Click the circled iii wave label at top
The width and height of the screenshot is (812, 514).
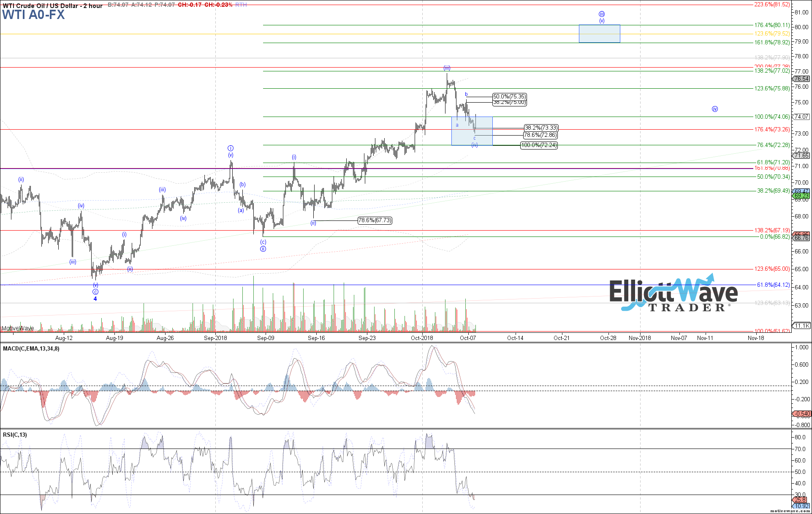(x=602, y=14)
